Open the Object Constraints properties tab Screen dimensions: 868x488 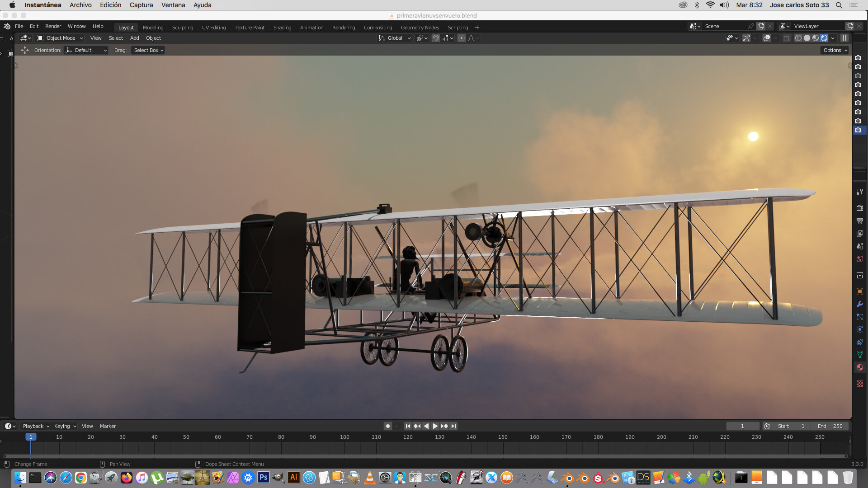click(x=859, y=342)
